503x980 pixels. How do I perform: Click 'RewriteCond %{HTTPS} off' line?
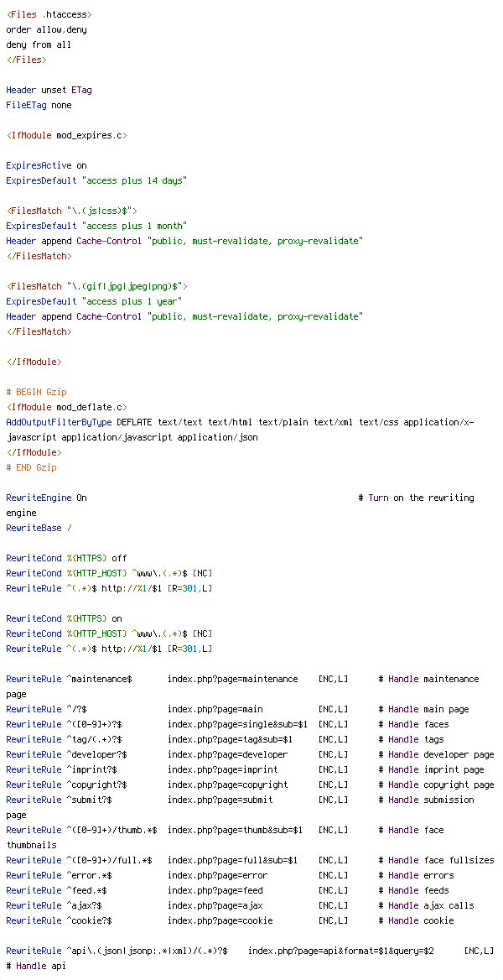click(x=67, y=558)
